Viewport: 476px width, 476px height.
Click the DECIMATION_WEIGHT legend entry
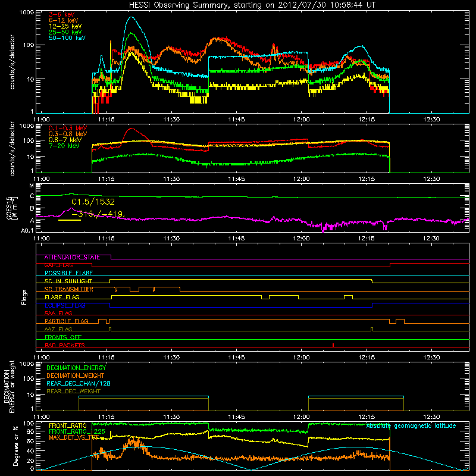76,376
